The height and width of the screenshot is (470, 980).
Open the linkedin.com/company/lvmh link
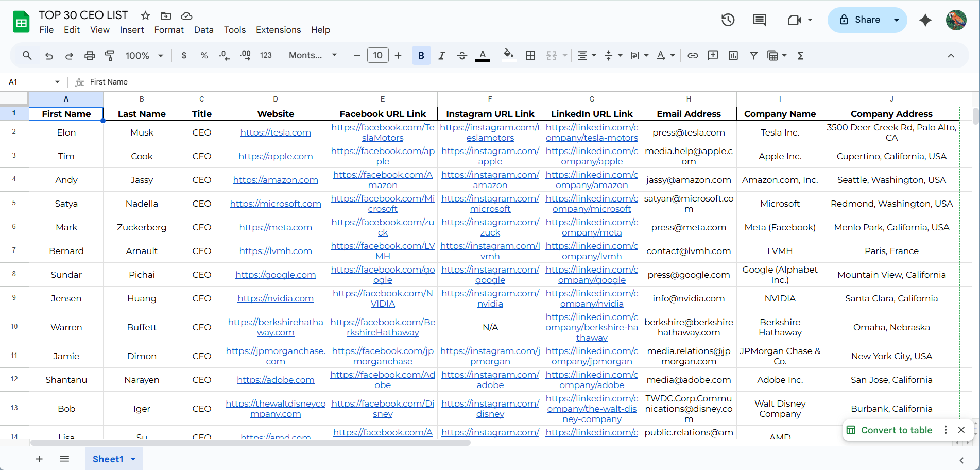592,251
